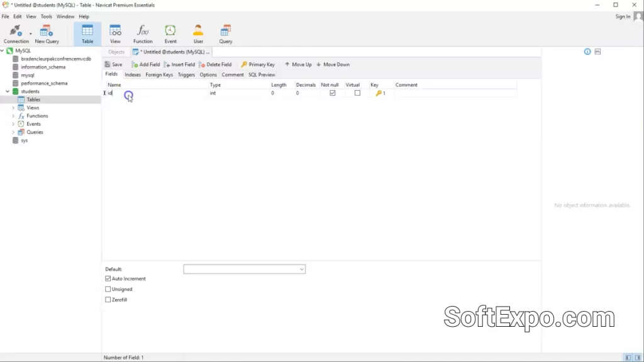
Task: Click the Save button in table designer
Action: (113, 65)
